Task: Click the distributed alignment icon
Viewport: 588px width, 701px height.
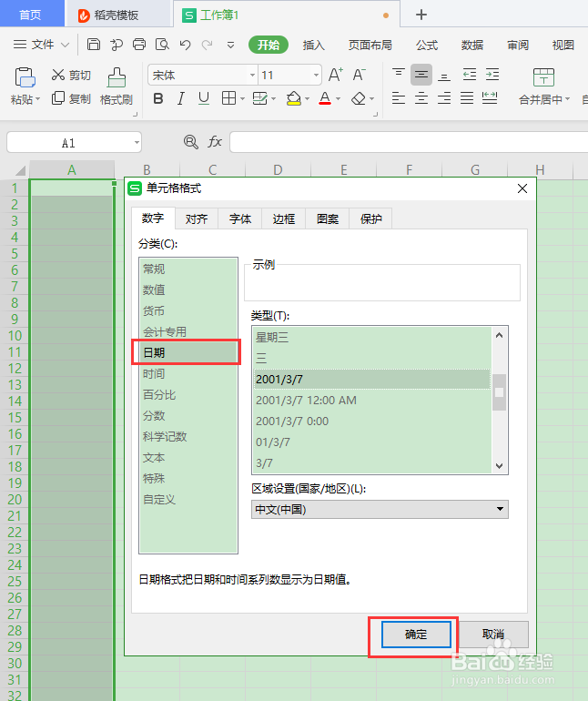Action: pos(490,97)
